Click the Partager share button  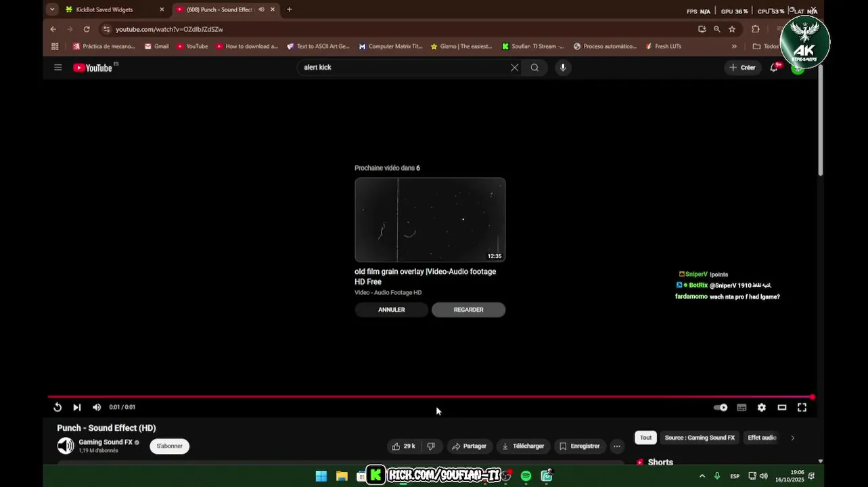[469, 446]
